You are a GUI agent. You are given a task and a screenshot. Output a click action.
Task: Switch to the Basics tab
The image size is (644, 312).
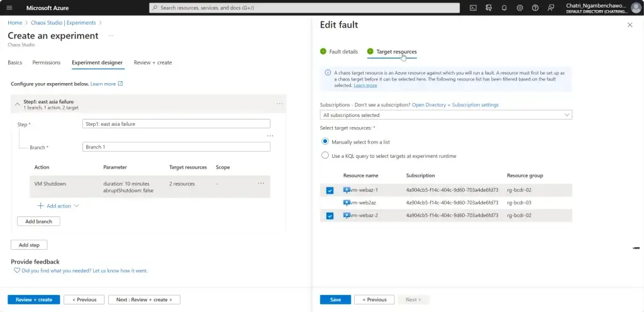(x=15, y=63)
